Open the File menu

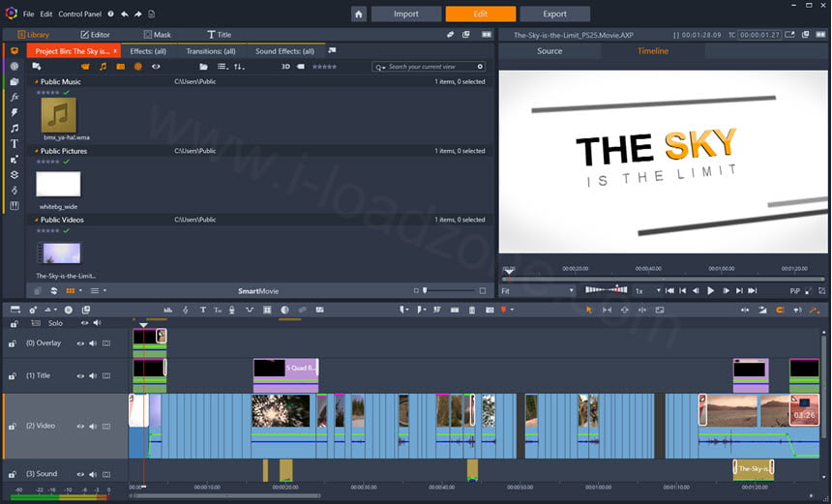[29, 14]
